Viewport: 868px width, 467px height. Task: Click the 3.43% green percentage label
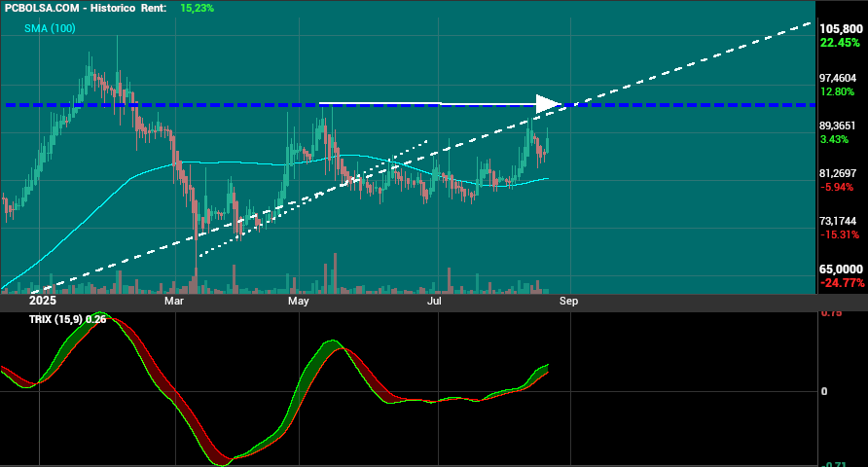[834, 139]
